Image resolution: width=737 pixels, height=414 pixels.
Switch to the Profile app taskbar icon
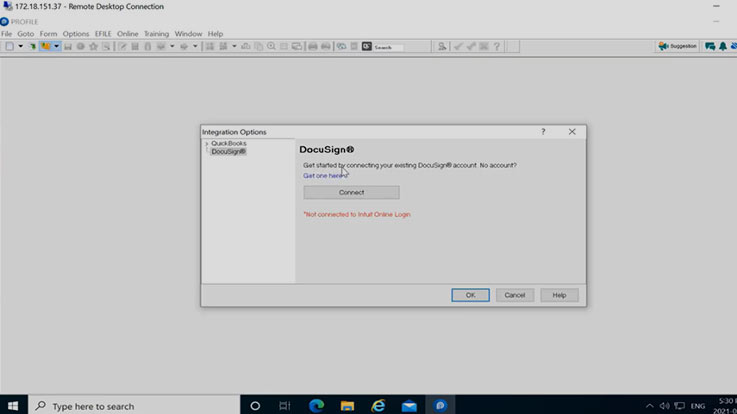coord(440,406)
